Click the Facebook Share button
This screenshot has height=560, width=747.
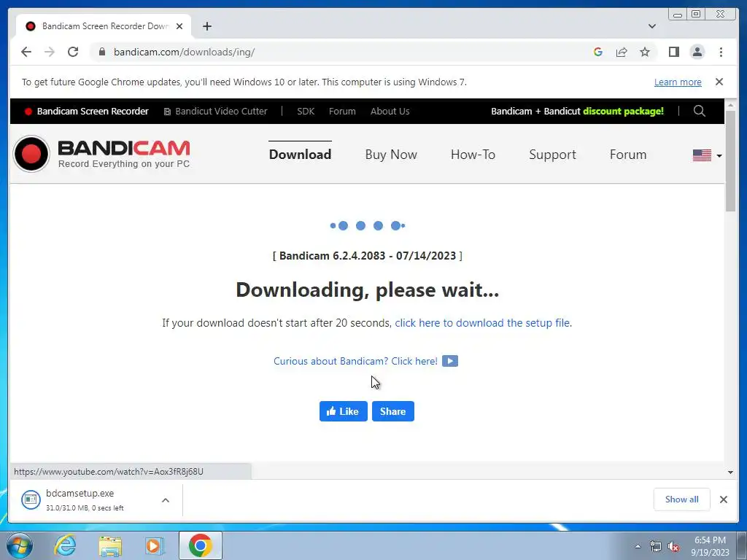pyautogui.click(x=393, y=411)
